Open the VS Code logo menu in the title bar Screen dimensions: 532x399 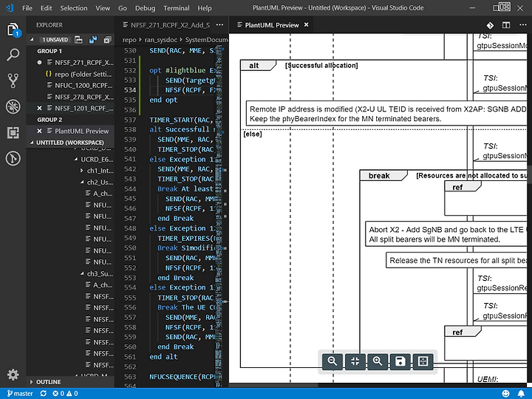[10, 8]
